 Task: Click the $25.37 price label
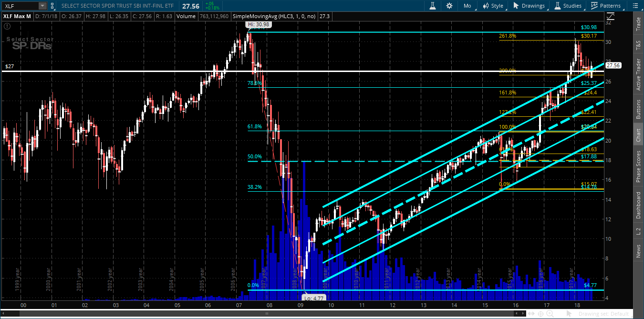589,83
